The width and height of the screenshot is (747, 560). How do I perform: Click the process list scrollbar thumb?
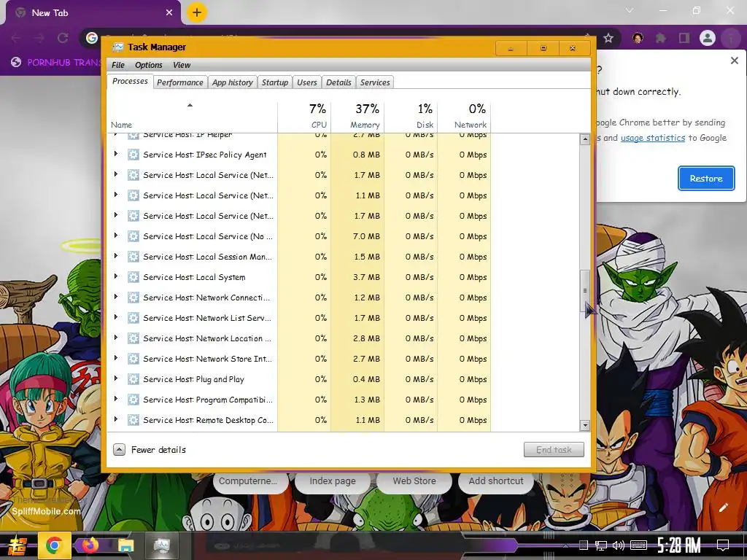coord(585,291)
